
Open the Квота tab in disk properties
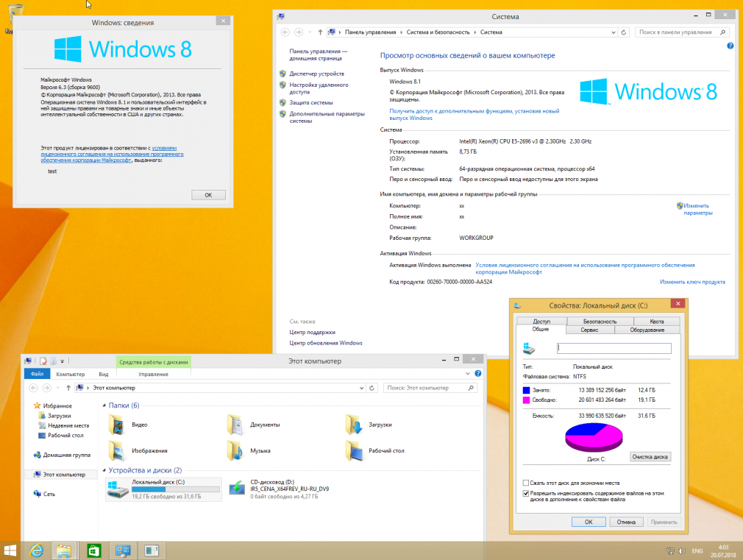coord(657,321)
